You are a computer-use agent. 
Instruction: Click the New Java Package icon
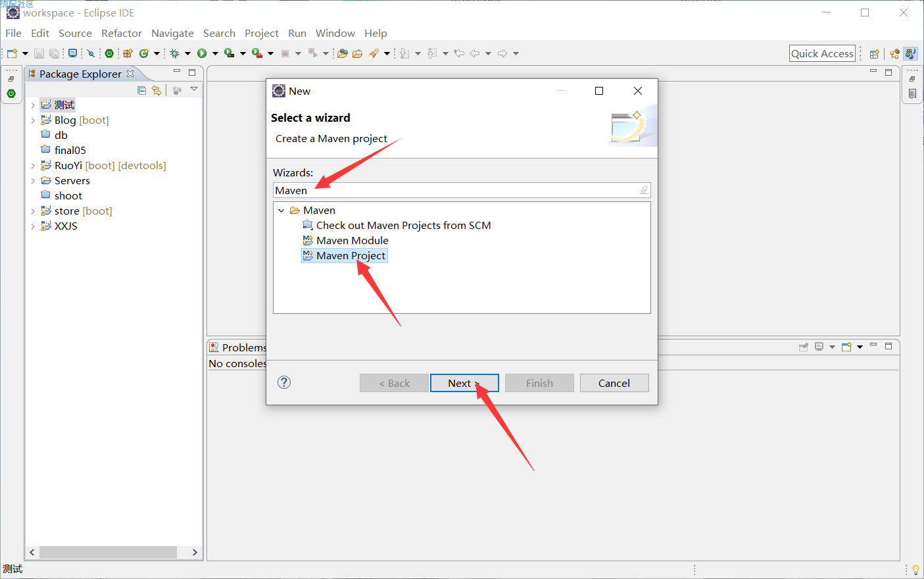pyautogui.click(x=128, y=53)
